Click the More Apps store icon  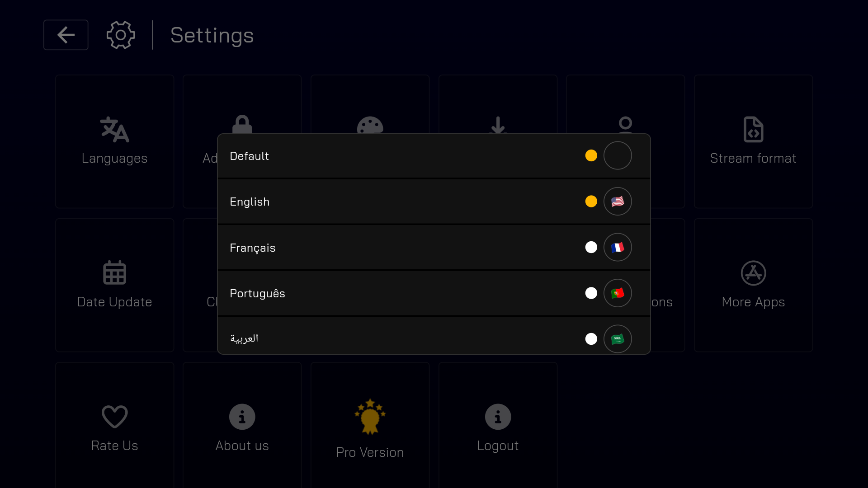coord(753,273)
